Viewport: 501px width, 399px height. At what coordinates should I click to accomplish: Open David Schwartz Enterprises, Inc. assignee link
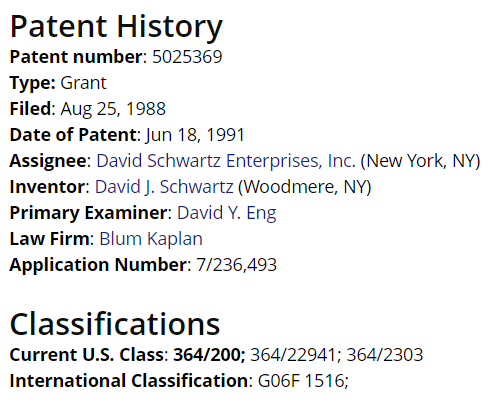point(226,161)
